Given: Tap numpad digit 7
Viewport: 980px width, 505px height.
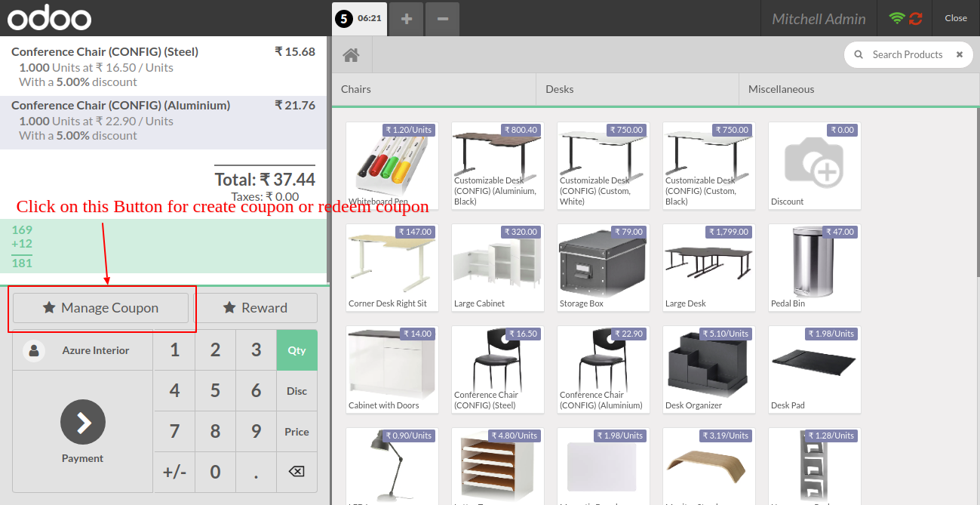Looking at the screenshot, I should coord(174,432).
